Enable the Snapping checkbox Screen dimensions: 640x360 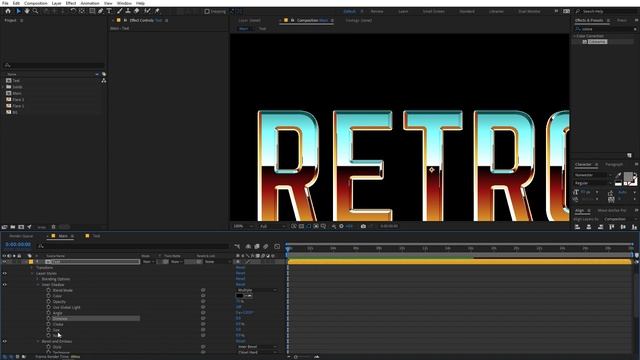click(x=207, y=11)
